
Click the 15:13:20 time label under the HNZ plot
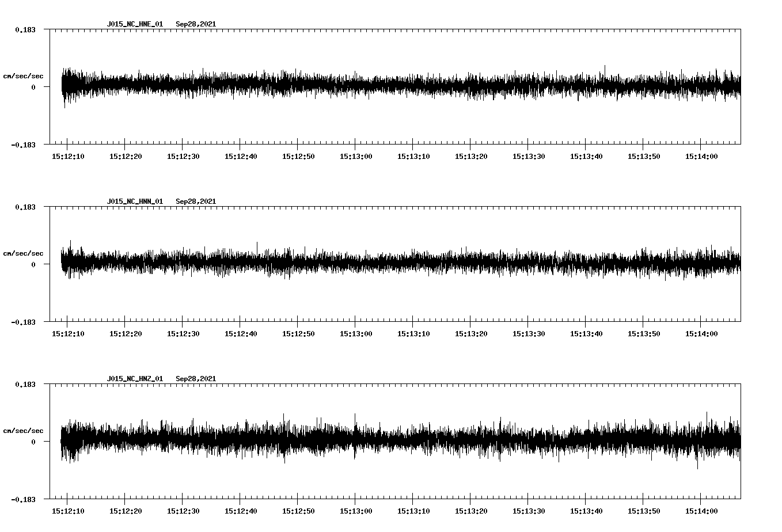tap(471, 511)
